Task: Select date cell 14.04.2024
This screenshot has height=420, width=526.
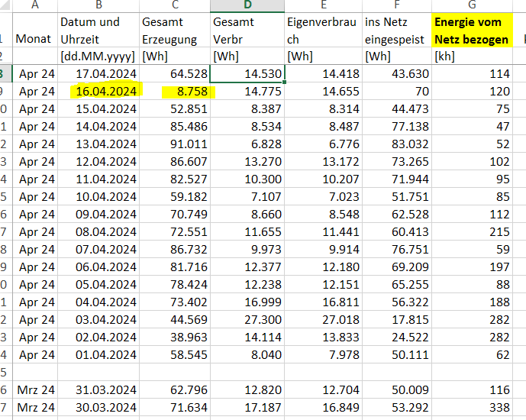Action: pos(98,127)
